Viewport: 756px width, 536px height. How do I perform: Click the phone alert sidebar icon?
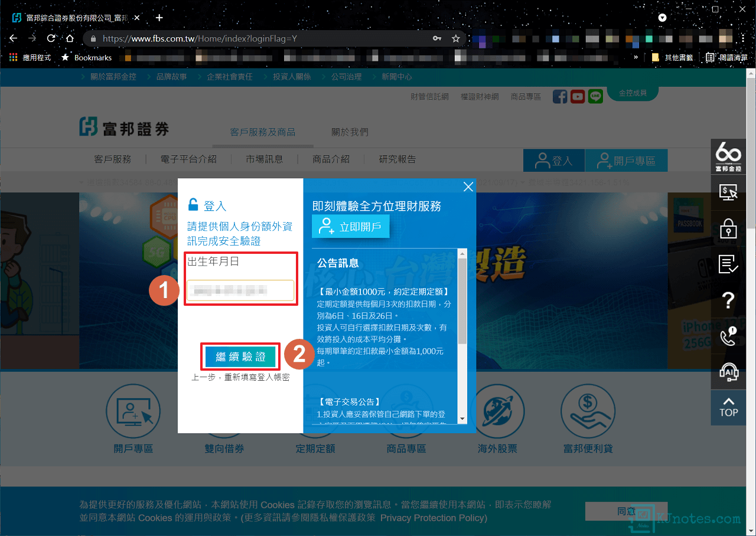[x=728, y=336]
